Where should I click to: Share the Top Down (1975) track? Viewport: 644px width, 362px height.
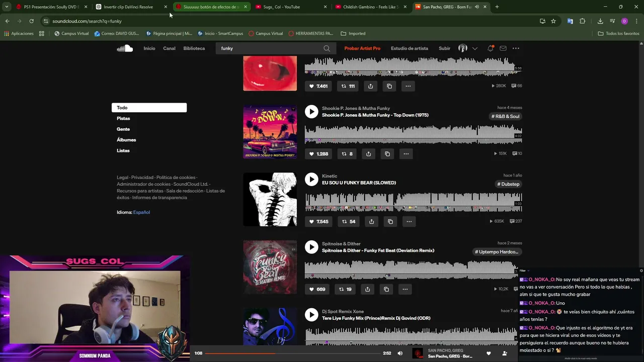tap(368, 154)
